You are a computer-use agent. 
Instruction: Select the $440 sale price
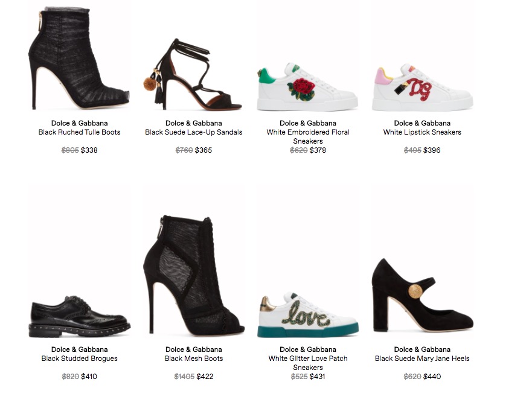pyautogui.click(x=432, y=377)
